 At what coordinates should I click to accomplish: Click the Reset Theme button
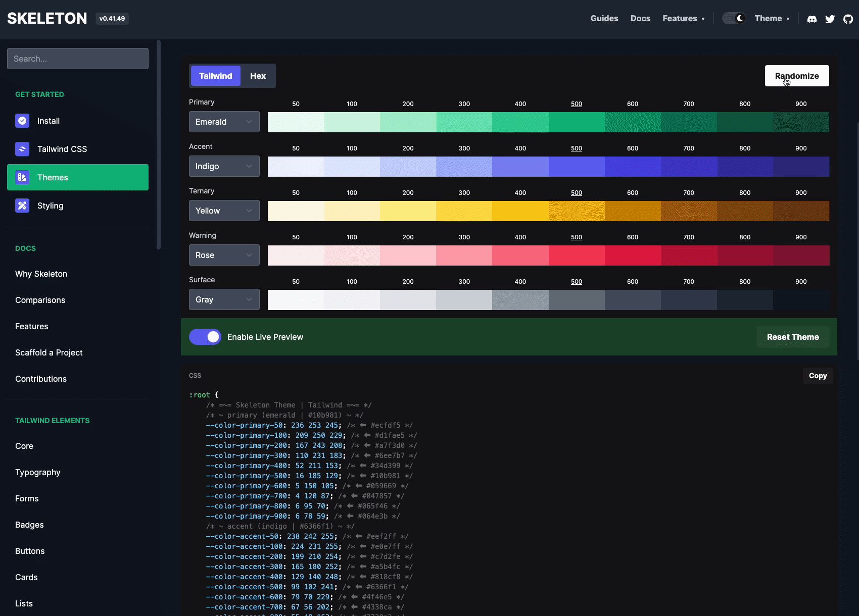pyautogui.click(x=793, y=337)
